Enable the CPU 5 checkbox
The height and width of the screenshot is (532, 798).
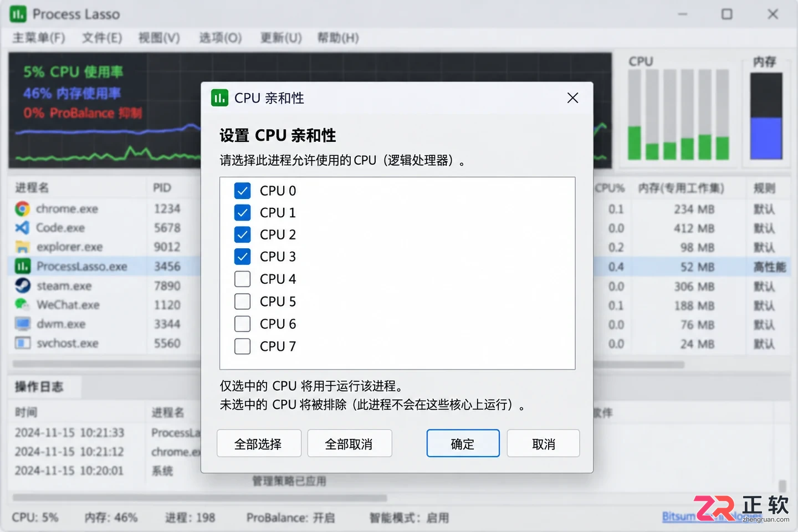point(243,301)
